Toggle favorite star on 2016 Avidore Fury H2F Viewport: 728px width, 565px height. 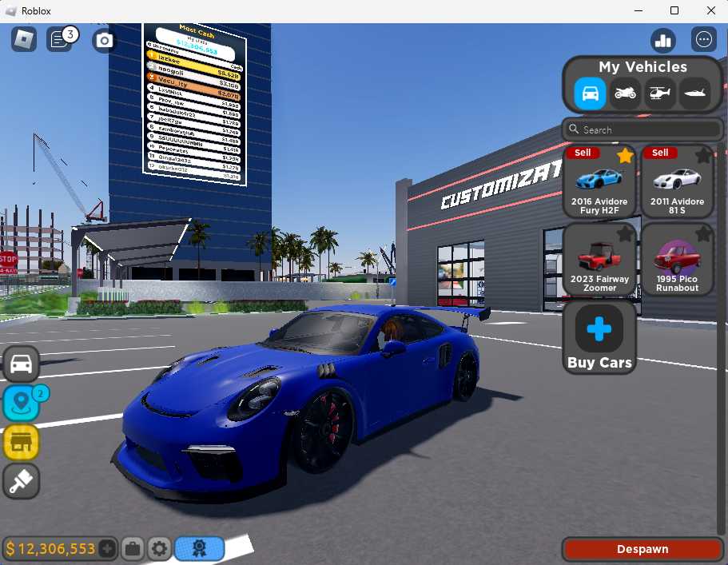(625, 156)
